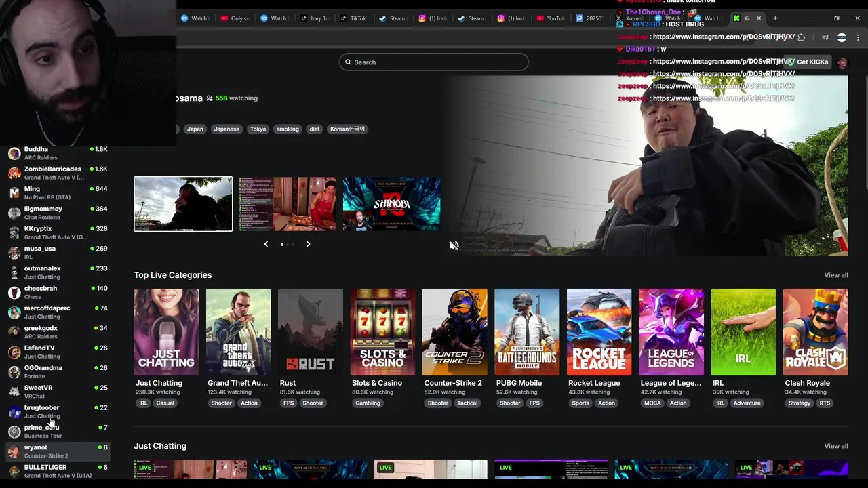868x488 pixels.
Task: Click the Tactical tag under Counter-Strike 2
Action: click(467, 403)
